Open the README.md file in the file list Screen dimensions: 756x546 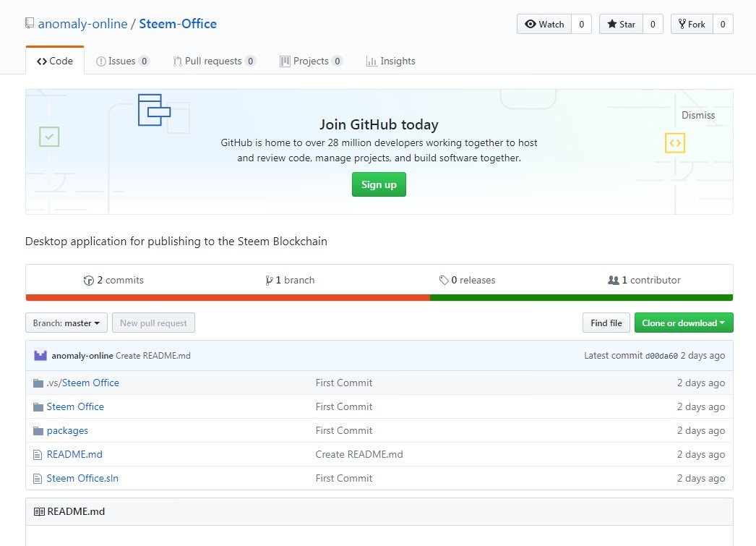coord(74,454)
